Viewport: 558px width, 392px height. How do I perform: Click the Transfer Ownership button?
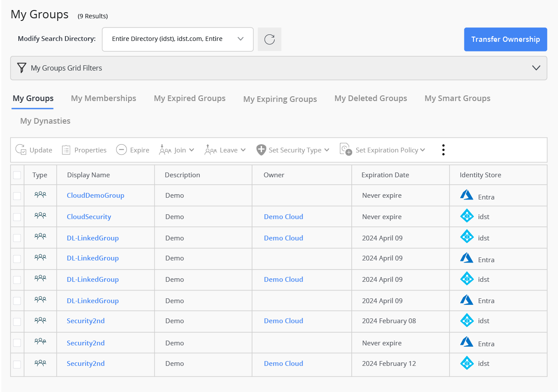[x=505, y=39]
